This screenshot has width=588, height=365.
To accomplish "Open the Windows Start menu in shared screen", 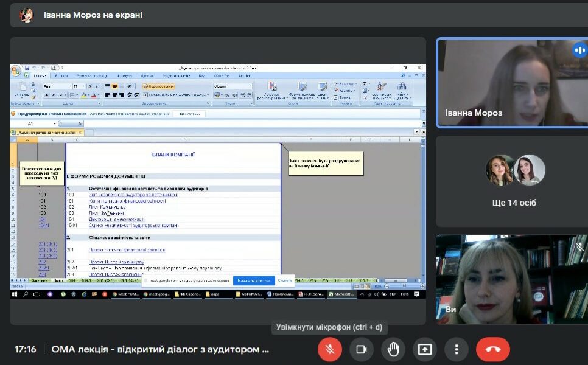I will click(x=15, y=294).
